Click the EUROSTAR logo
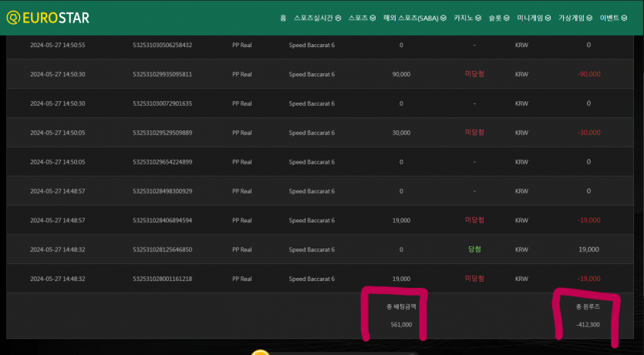This screenshot has height=355, width=644. [x=48, y=18]
